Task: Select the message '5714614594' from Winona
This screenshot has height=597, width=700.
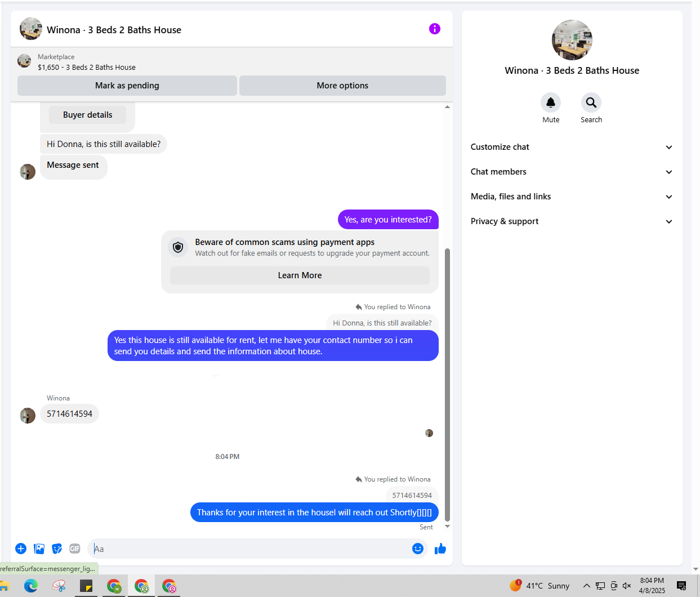Action: coord(69,414)
